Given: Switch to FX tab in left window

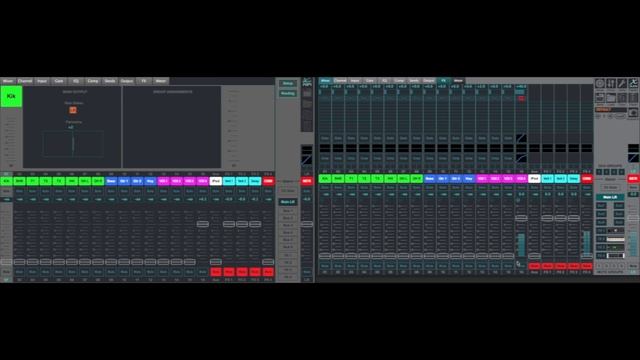Looking at the screenshot, I should click(x=144, y=81).
